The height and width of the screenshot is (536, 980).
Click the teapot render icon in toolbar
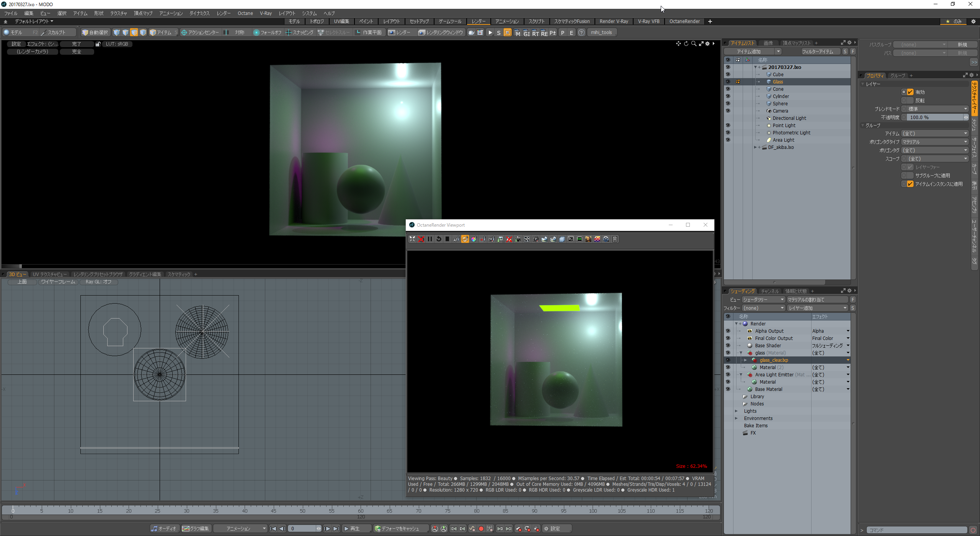(471, 33)
